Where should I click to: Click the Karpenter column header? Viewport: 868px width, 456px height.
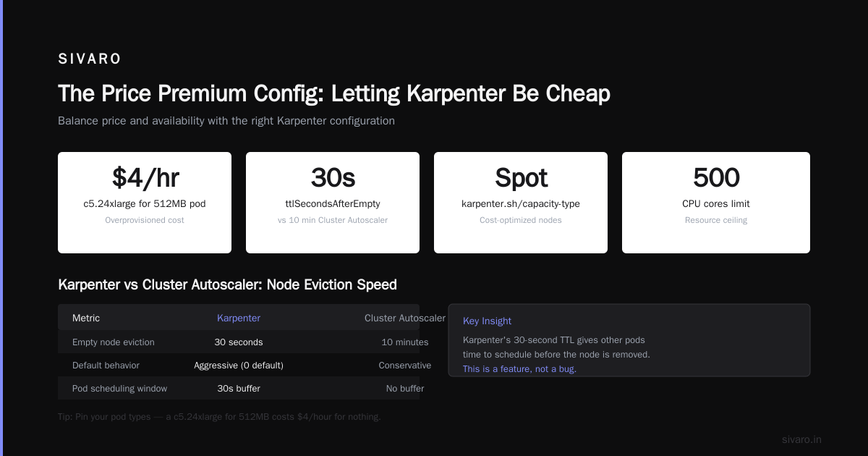point(239,318)
